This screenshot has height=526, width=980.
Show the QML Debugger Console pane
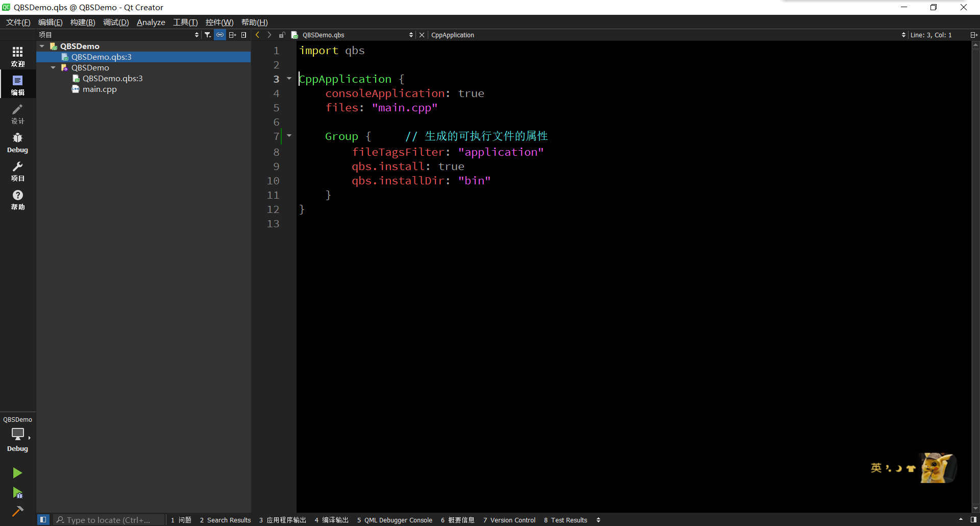point(395,520)
